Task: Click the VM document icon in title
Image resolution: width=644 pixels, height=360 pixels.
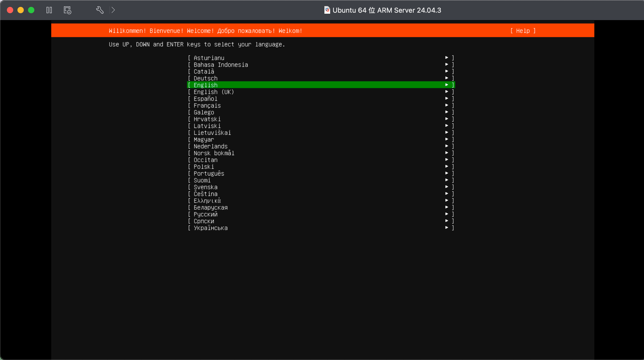Action: (327, 10)
